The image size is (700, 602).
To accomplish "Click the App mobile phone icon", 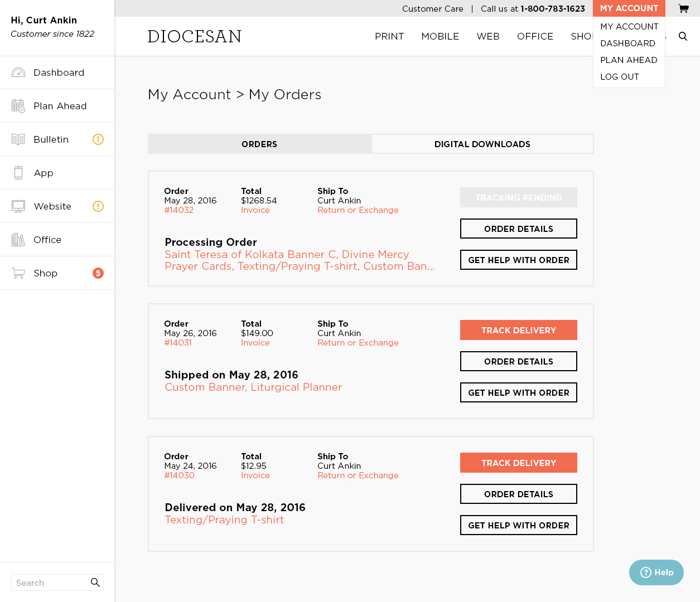I will coord(18,173).
